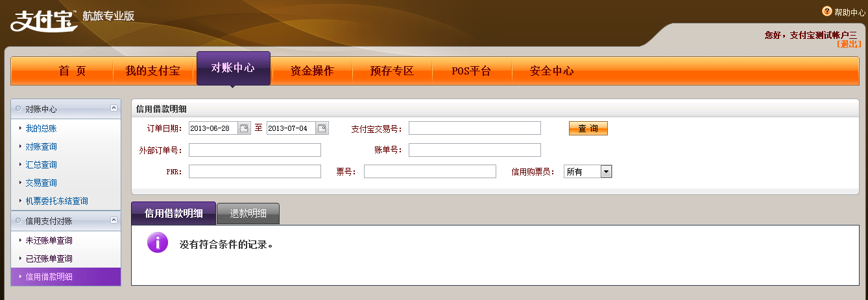Open the 信用购票员 dropdown

click(606, 172)
